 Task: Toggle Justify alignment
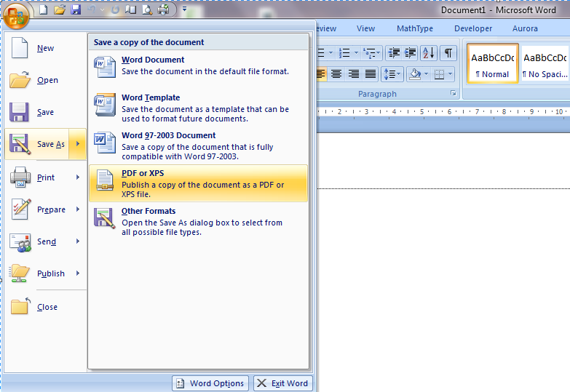(371, 74)
